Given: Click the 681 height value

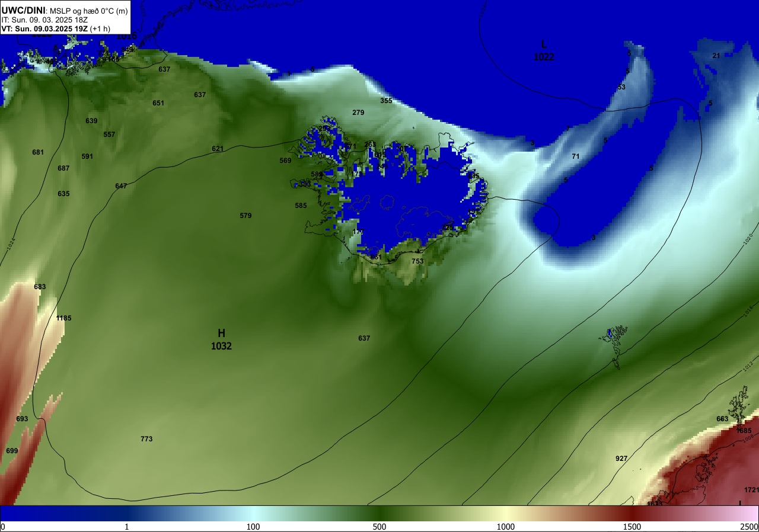Looking at the screenshot, I should coord(38,152).
